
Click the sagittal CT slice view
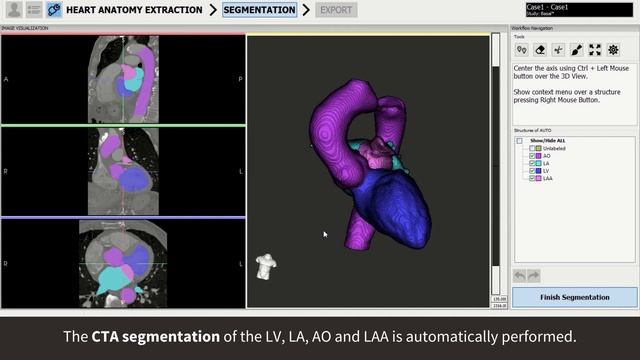click(x=123, y=79)
